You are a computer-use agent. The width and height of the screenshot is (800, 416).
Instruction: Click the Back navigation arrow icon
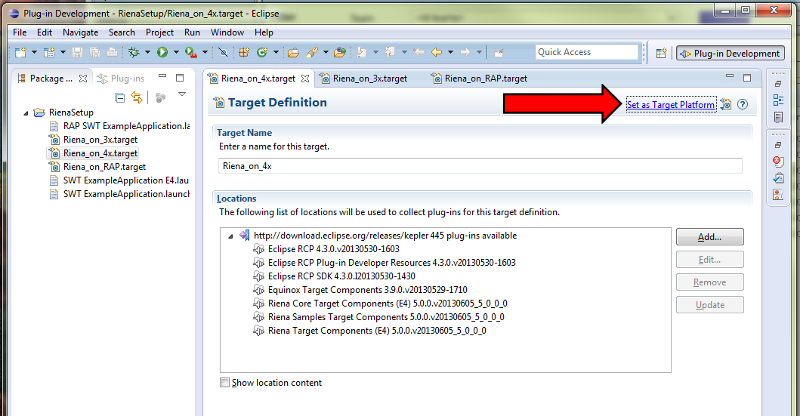point(436,52)
